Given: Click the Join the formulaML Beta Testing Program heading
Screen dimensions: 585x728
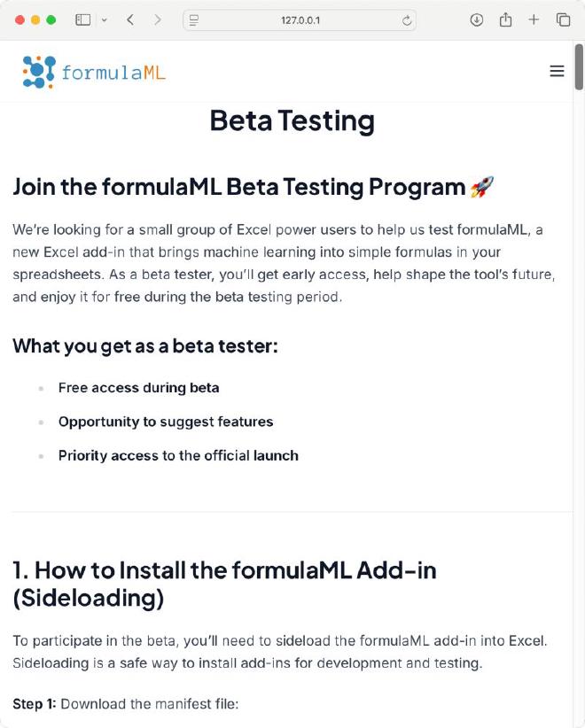Looking at the screenshot, I should click(x=239, y=187).
